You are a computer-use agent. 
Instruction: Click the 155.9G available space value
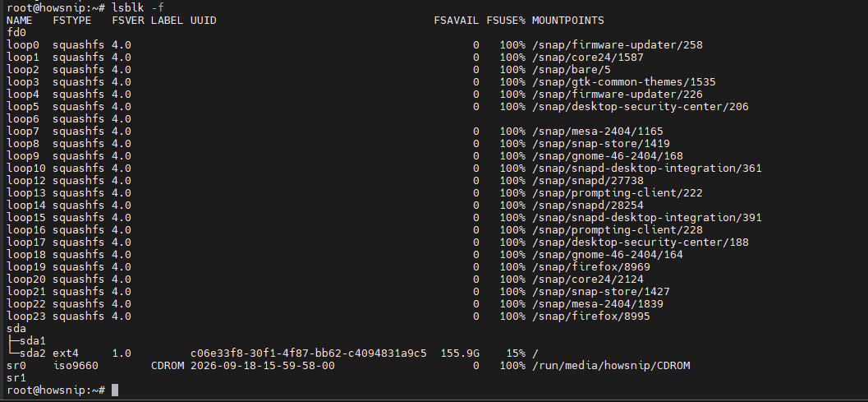click(460, 353)
